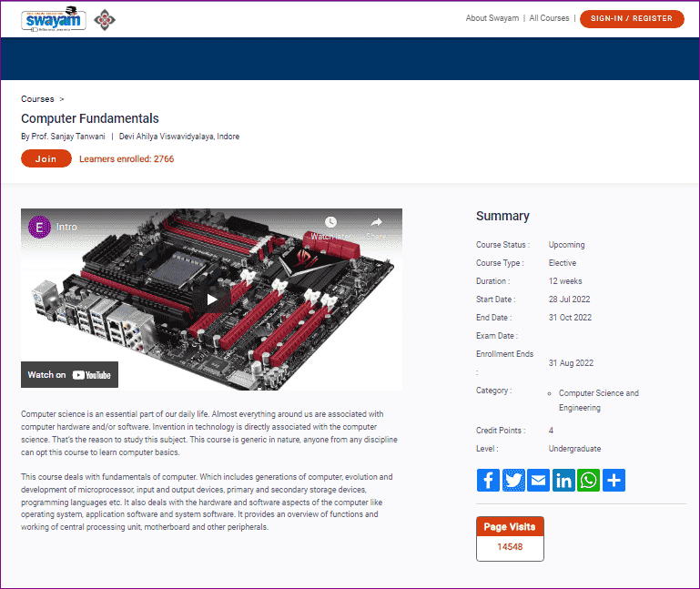Share course on Twitter

click(513, 481)
